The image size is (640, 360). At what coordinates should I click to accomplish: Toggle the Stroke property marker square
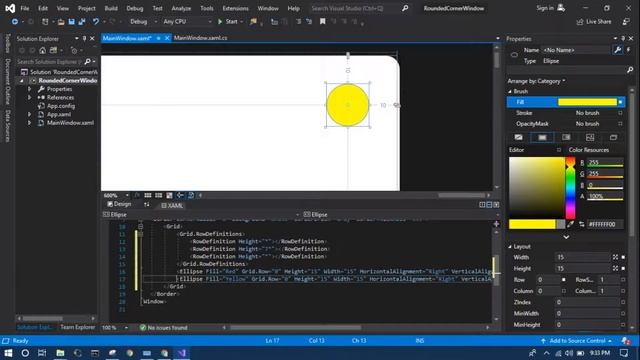pyautogui.click(x=620, y=113)
